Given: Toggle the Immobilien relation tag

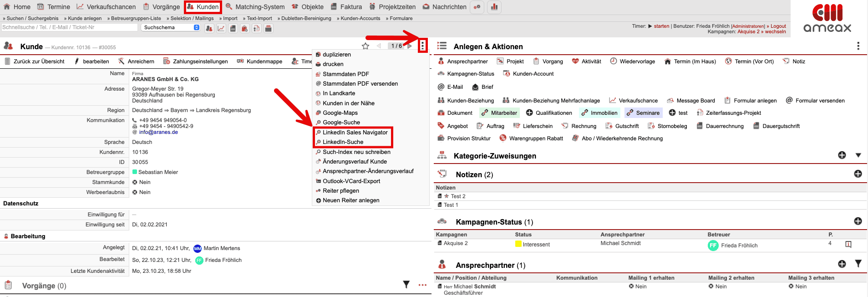Looking at the screenshot, I should [599, 113].
